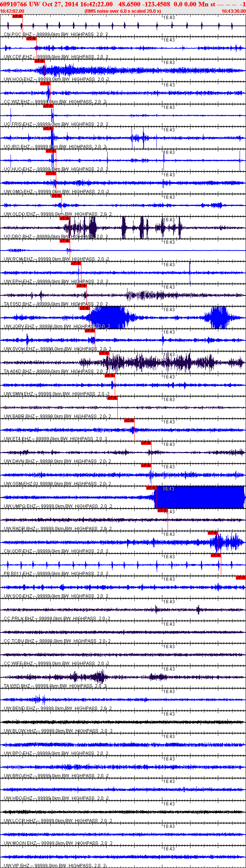Click red pick marker on TA.A04D trace
The height and width of the screenshot is (868, 246).
pos(104,353)
